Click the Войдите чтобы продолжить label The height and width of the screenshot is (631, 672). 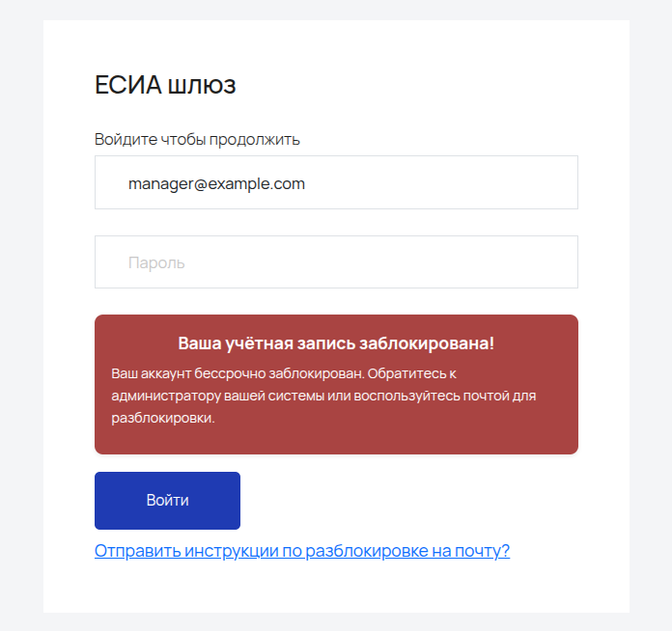[x=197, y=140]
